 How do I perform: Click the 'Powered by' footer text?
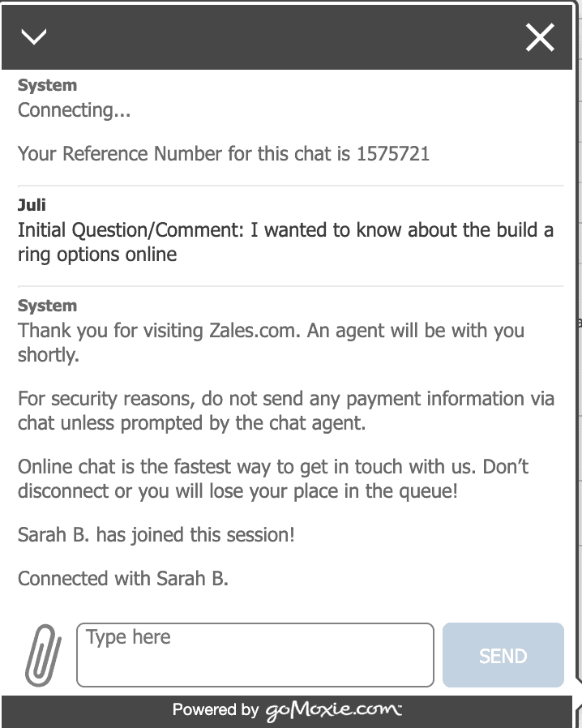click(x=216, y=711)
